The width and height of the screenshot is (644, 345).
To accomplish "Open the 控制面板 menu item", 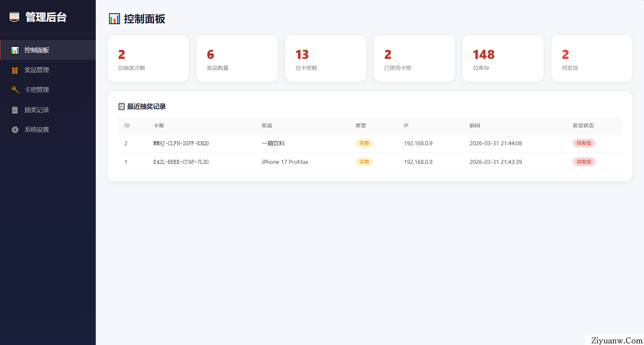I will 48,50.
